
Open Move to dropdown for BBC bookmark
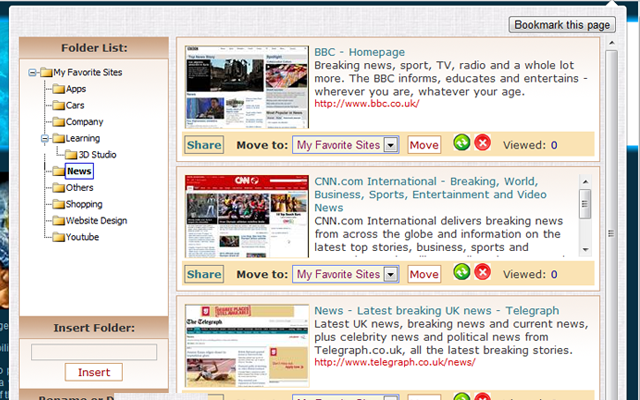coord(391,145)
